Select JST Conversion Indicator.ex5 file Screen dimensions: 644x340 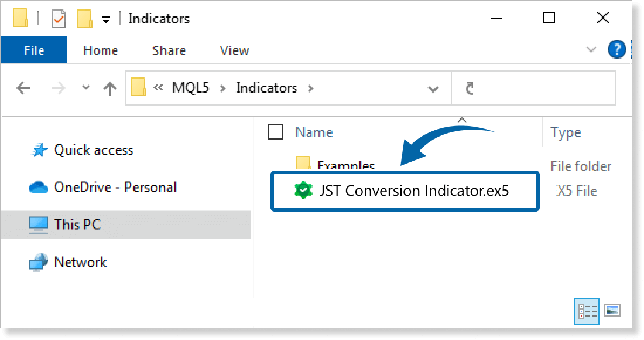pyautogui.click(x=413, y=191)
